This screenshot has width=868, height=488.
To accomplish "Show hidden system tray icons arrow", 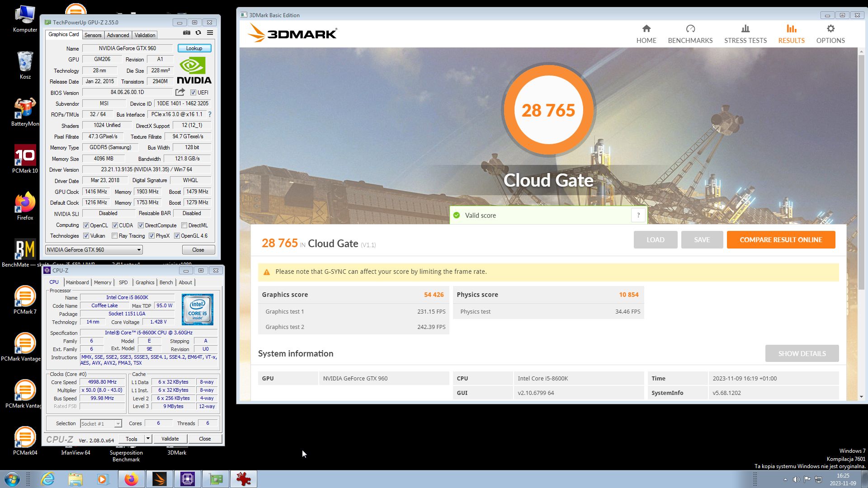I will click(x=785, y=479).
